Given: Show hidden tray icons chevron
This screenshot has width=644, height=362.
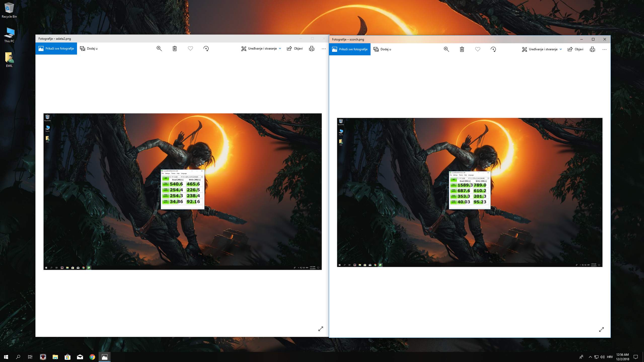Looking at the screenshot, I should coord(590,357).
